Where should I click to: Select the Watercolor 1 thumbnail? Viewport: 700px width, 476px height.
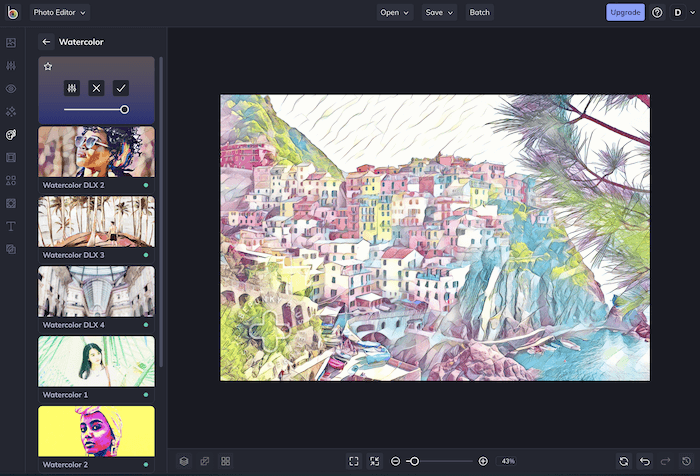pos(96,362)
